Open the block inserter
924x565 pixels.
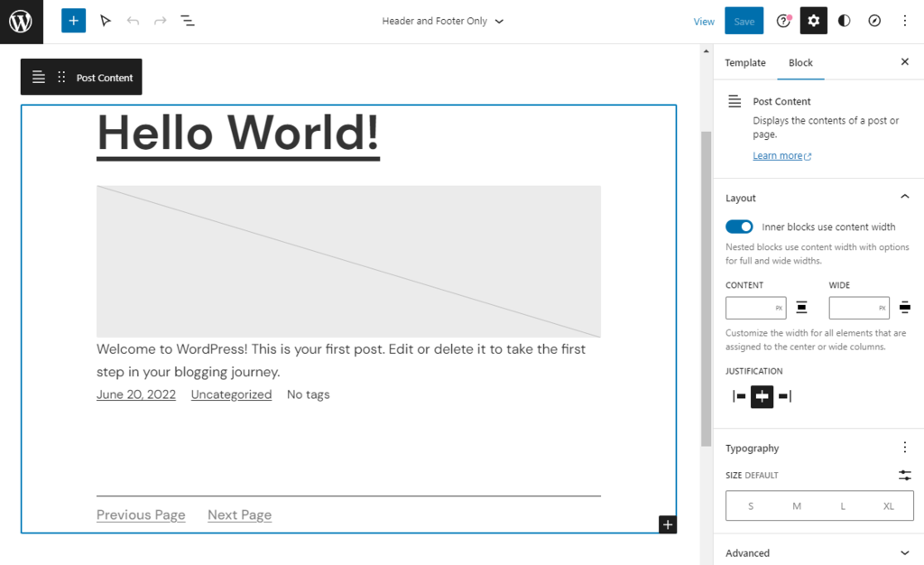click(x=73, y=20)
